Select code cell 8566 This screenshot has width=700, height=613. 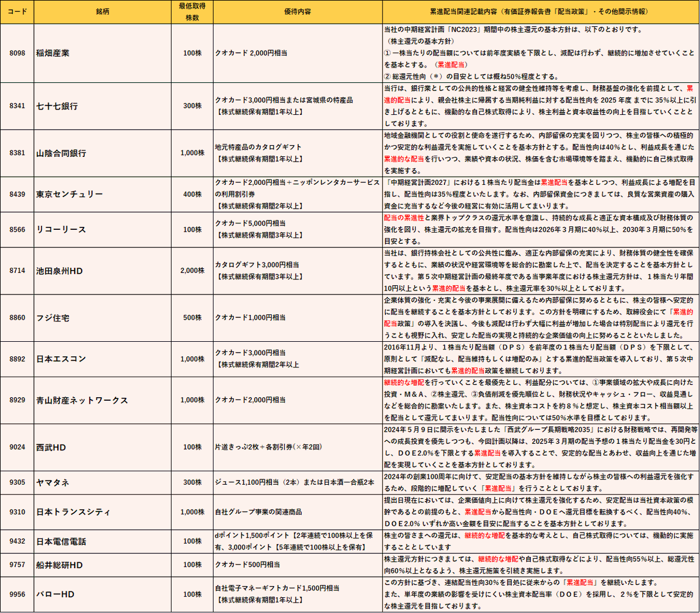coord(17,230)
